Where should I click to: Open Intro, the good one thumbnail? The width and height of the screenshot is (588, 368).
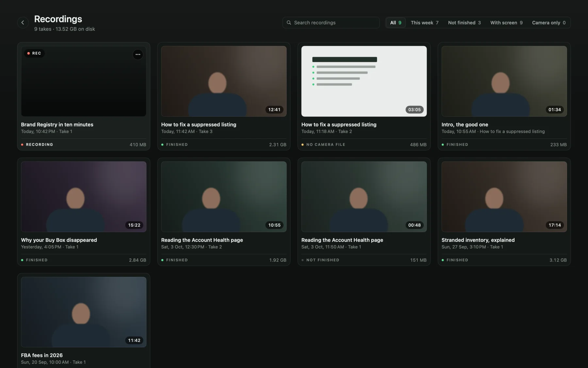(504, 81)
